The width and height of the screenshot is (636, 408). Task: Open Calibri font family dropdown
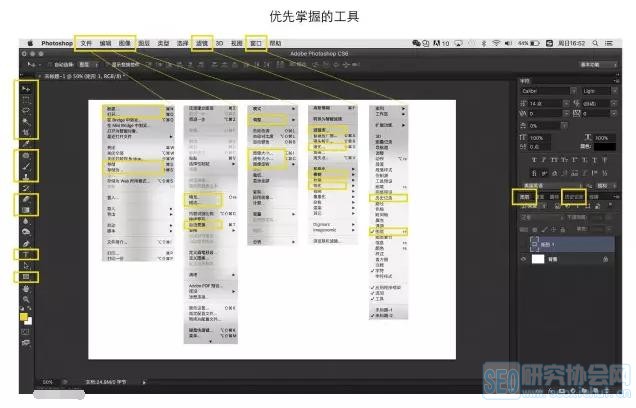tap(549, 91)
